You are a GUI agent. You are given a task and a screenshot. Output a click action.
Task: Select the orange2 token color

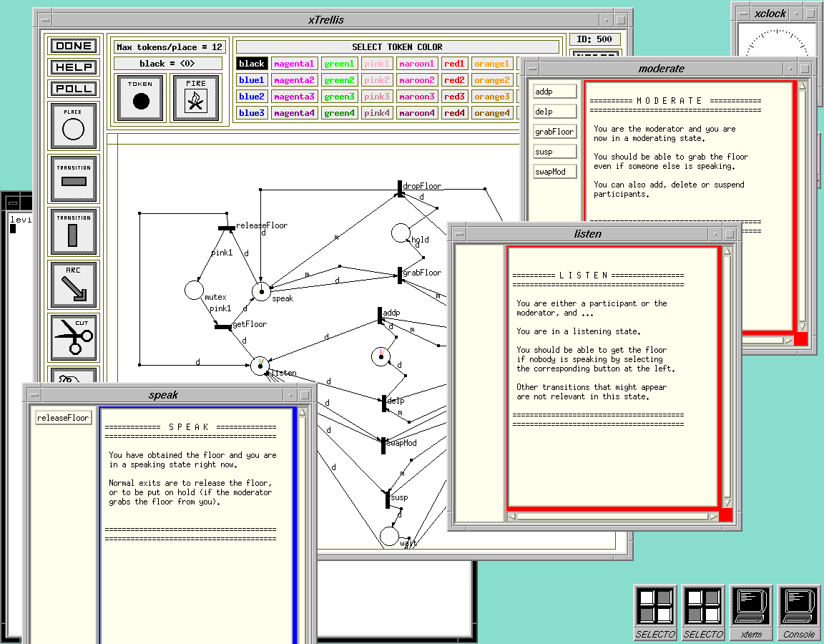click(492, 80)
